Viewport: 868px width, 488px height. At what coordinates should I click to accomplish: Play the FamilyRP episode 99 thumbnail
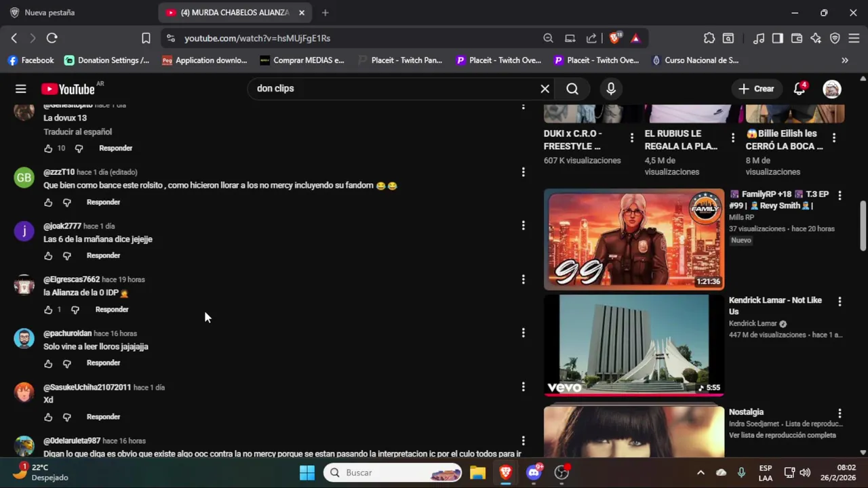coord(634,239)
